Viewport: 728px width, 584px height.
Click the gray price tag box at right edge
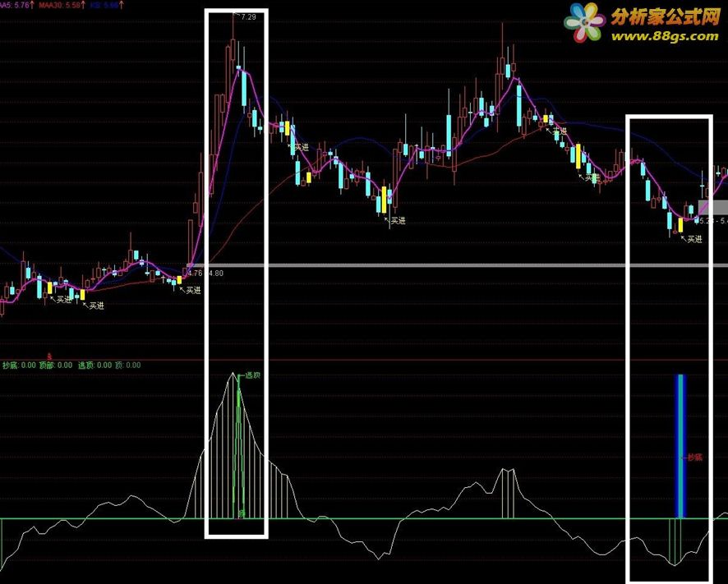(713, 207)
